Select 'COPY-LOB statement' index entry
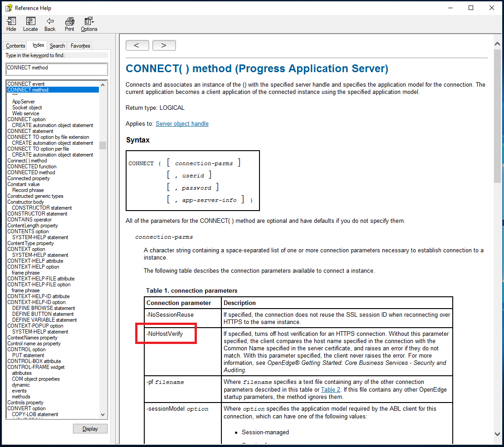Screen dimensions: 504x447 coord(35,414)
